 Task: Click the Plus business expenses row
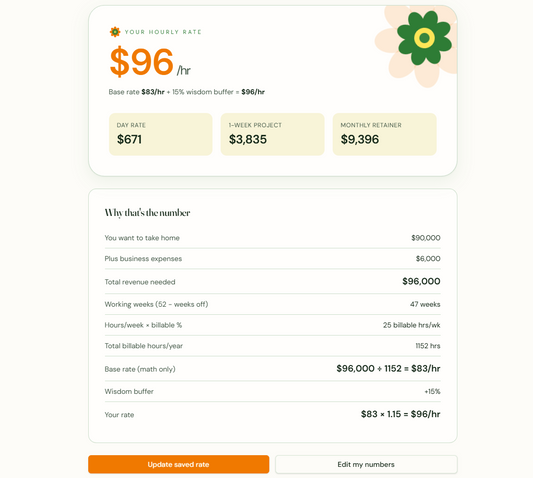point(272,259)
